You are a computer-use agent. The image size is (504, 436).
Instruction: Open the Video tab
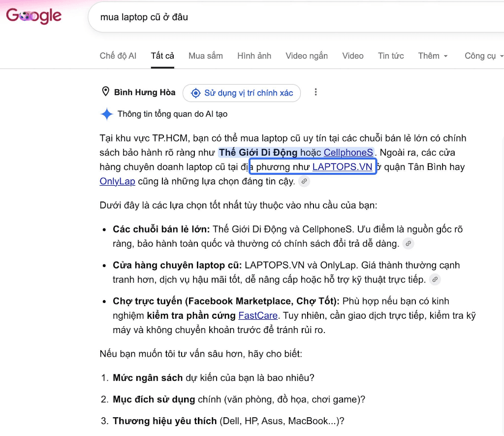click(x=353, y=56)
